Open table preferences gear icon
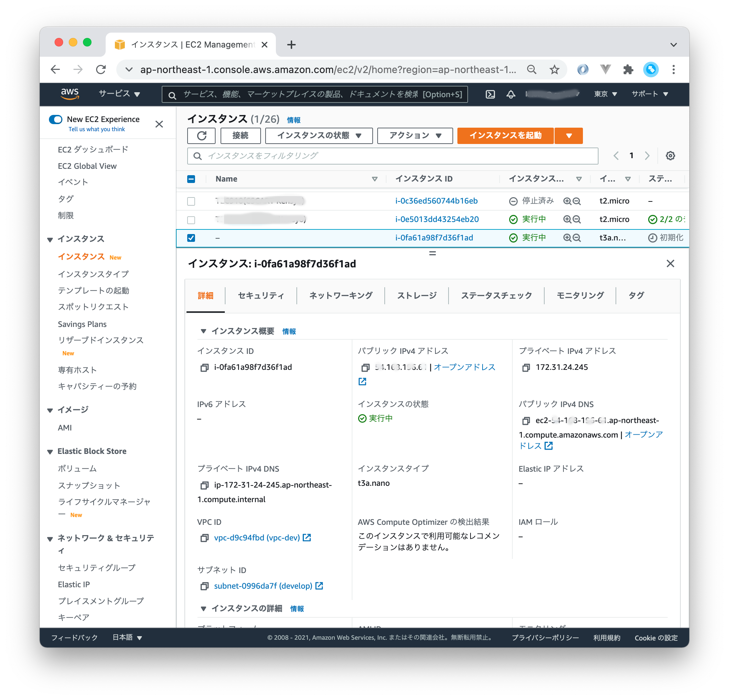This screenshot has width=729, height=700. click(670, 155)
